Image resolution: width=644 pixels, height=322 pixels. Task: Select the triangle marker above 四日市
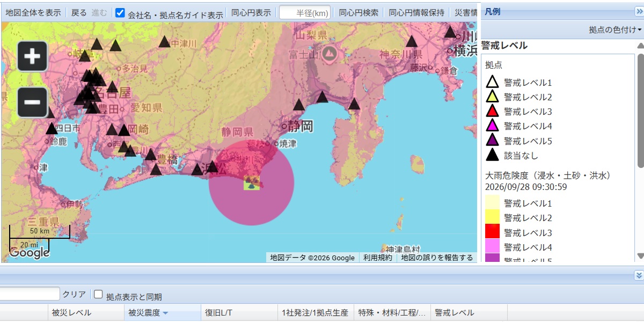click(52, 128)
